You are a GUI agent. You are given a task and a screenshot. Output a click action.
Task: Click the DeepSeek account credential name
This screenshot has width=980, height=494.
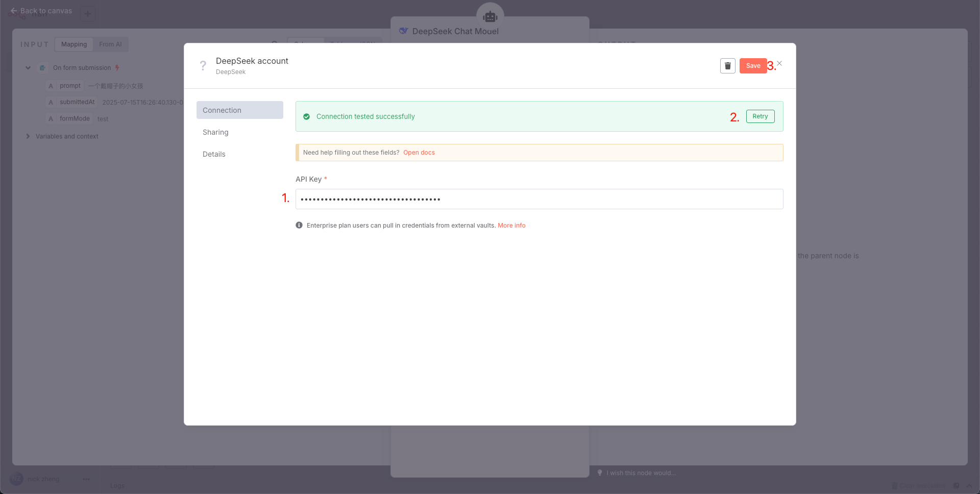(x=252, y=61)
